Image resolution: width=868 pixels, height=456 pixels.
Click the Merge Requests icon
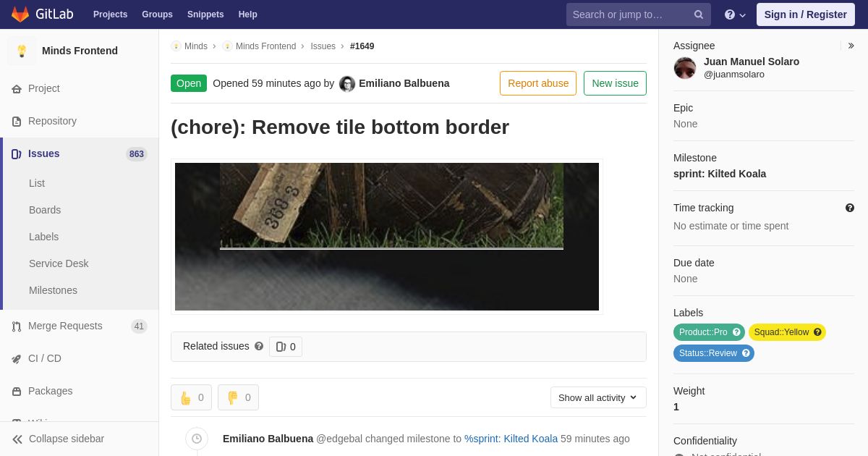pyautogui.click(x=17, y=326)
